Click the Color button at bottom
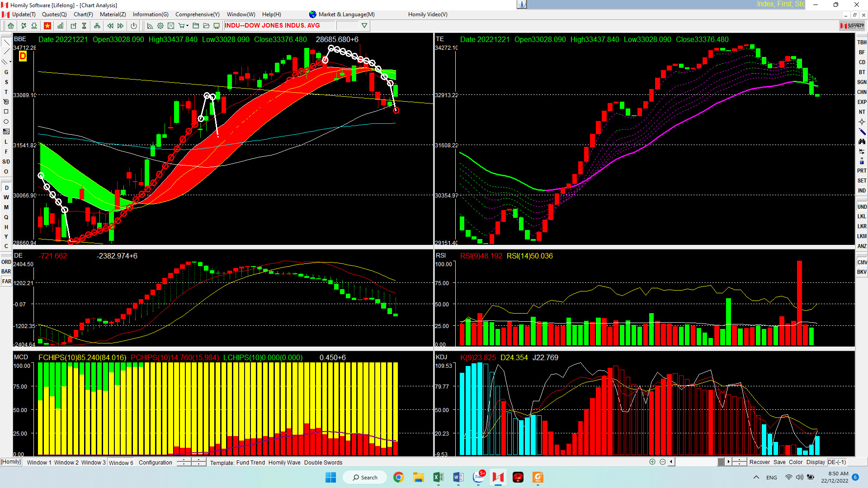Screen dimensions: 868x488 (x=795, y=462)
